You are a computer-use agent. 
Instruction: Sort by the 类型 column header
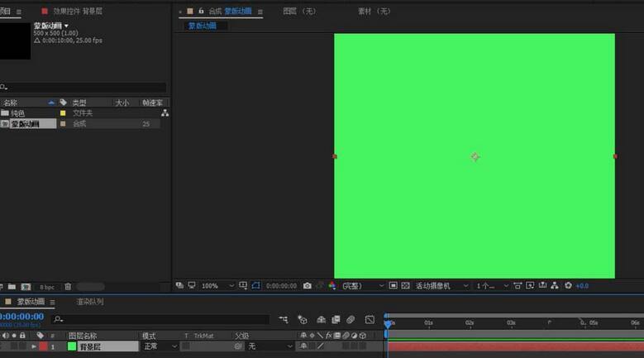[x=79, y=103]
